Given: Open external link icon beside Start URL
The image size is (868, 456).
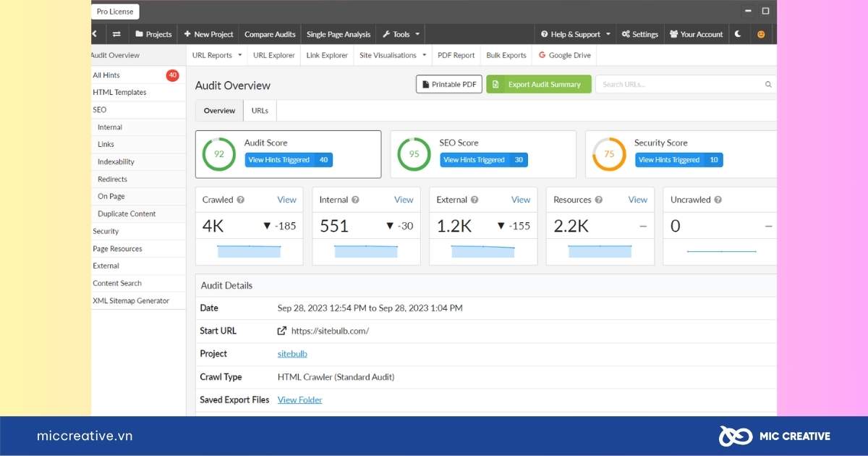Looking at the screenshot, I should click(x=282, y=331).
